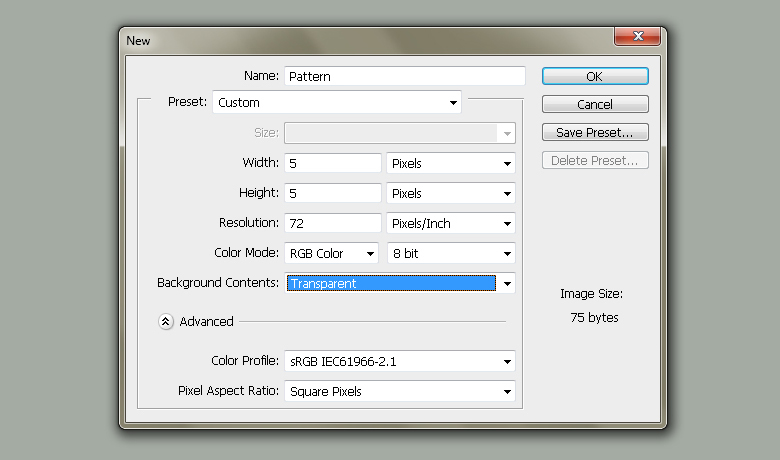
Task: Click the Height value field
Action: 333,193
